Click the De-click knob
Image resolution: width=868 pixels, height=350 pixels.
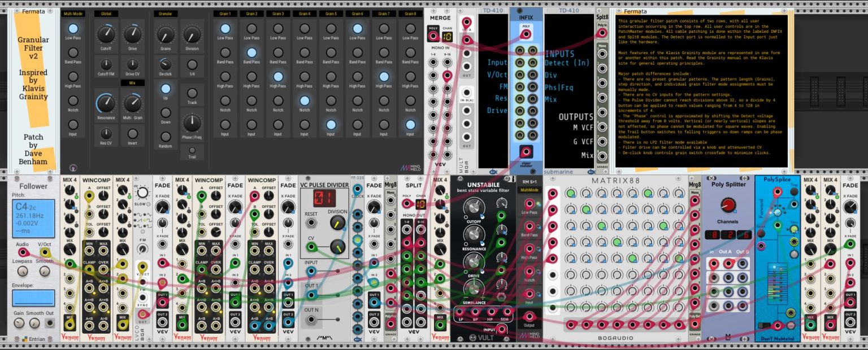[x=166, y=64]
